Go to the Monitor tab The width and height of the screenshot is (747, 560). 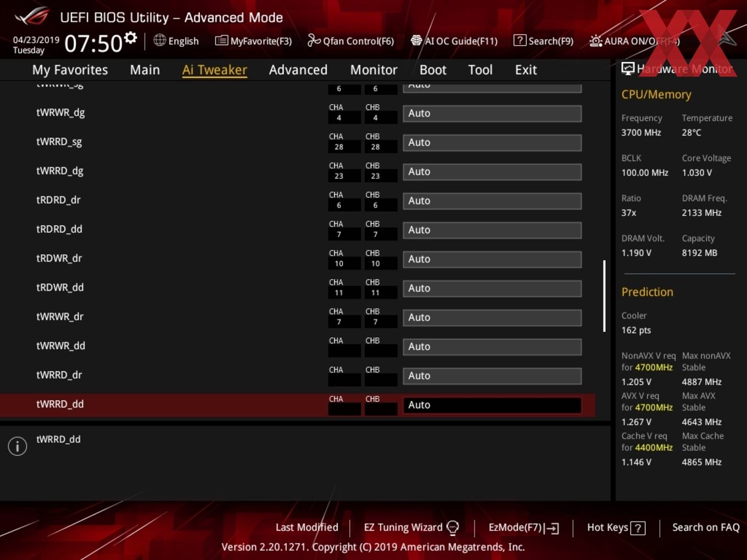(x=374, y=70)
